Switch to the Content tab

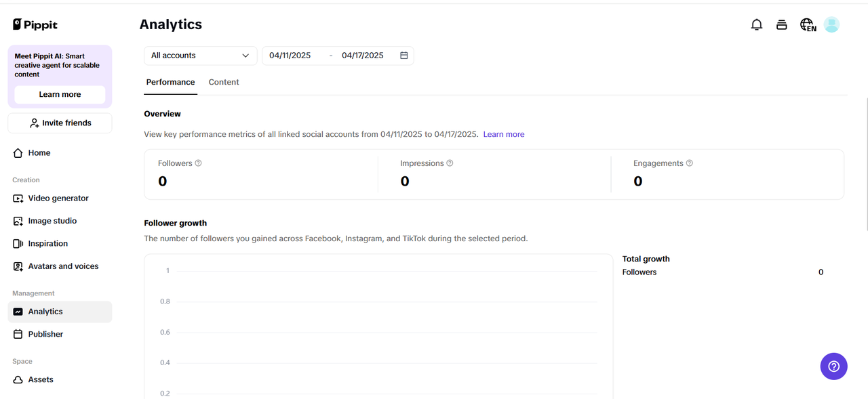[224, 81]
